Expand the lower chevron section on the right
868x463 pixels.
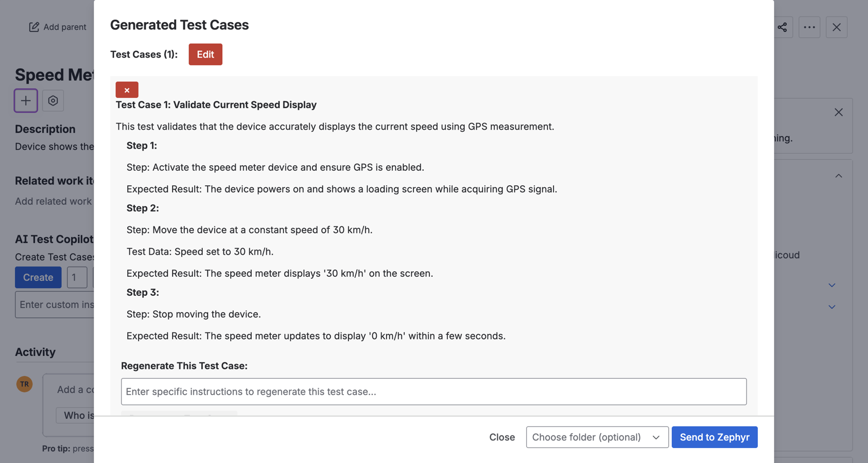click(832, 307)
